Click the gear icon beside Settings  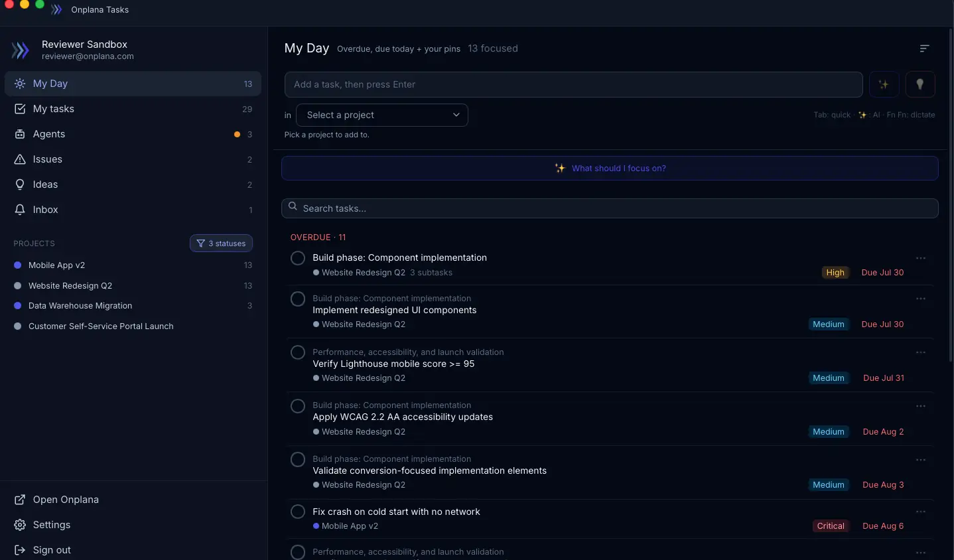tap(20, 525)
